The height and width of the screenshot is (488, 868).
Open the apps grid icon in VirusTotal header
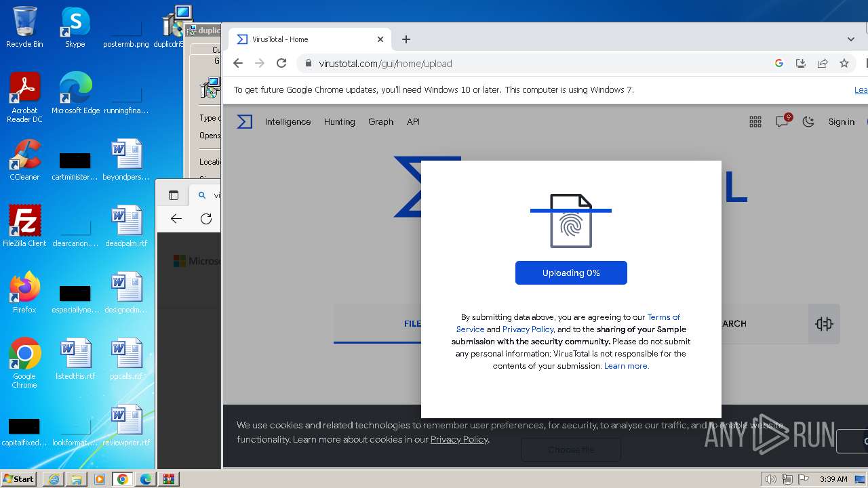(x=755, y=122)
